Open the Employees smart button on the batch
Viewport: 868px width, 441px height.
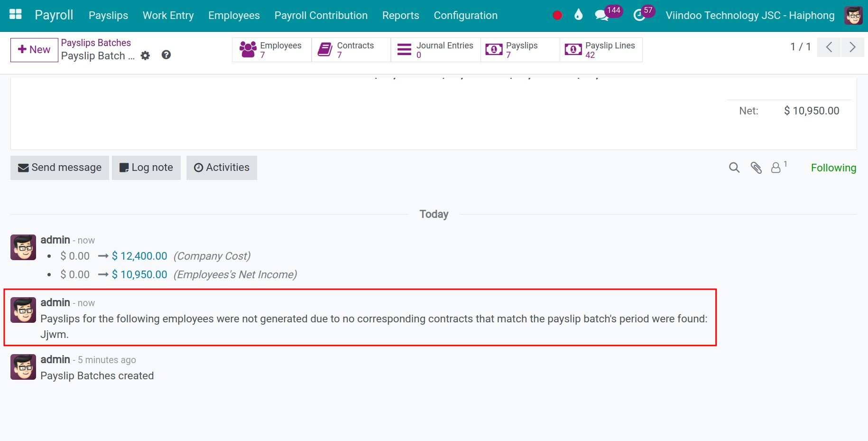271,49
